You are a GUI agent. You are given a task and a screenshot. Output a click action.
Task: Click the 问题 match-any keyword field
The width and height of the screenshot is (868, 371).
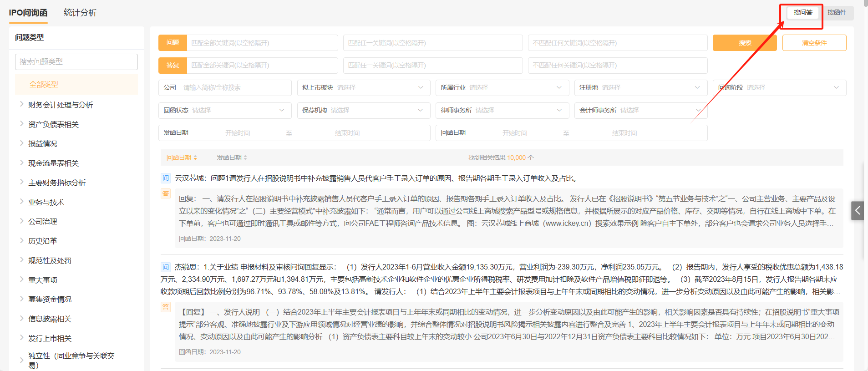pyautogui.click(x=433, y=43)
